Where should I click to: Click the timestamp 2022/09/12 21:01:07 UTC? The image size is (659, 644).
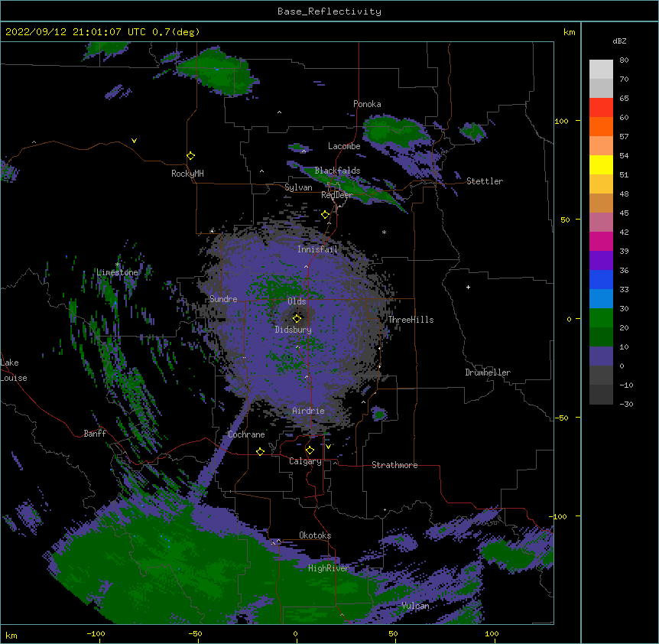[75, 32]
